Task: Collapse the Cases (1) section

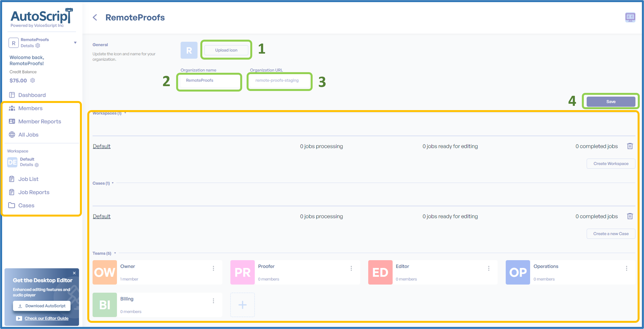Action: coord(113,183)
